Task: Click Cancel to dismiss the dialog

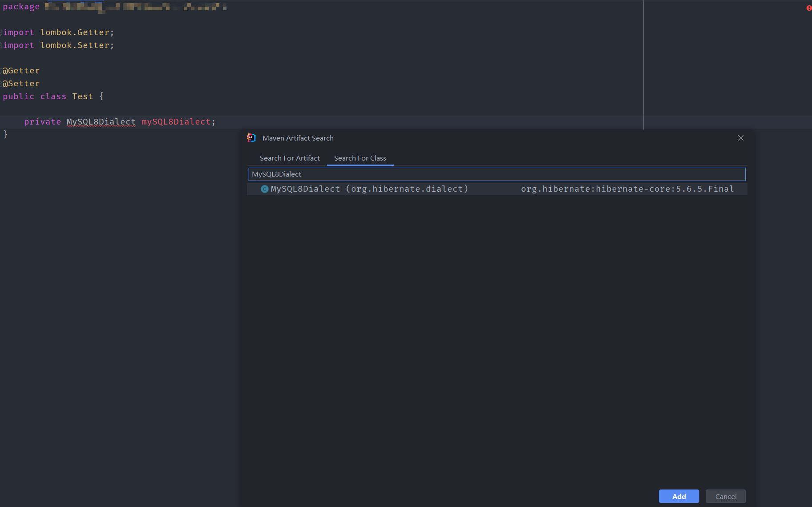Action: (725, 496)
